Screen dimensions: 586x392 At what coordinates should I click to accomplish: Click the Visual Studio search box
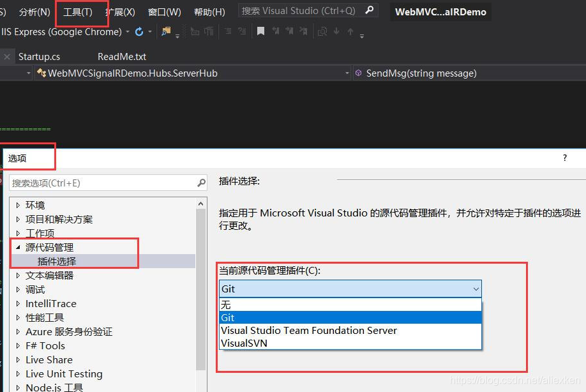pos(308,10)
